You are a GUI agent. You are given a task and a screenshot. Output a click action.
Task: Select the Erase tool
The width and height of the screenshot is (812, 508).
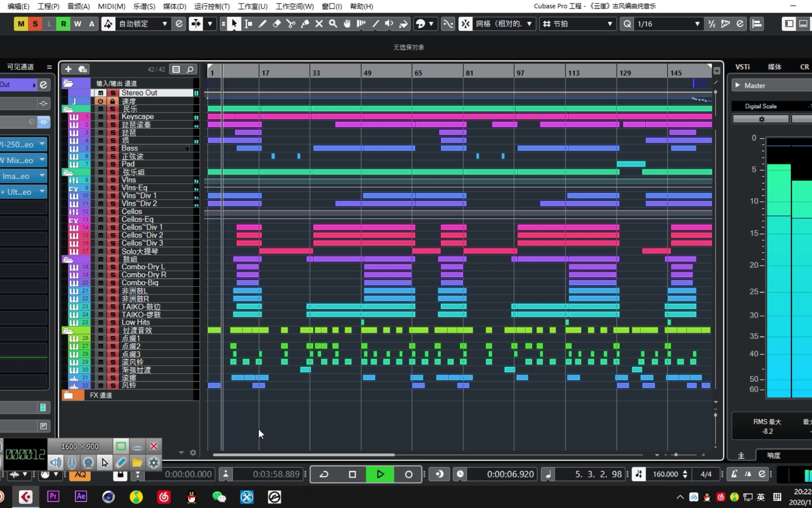point(277,24)
